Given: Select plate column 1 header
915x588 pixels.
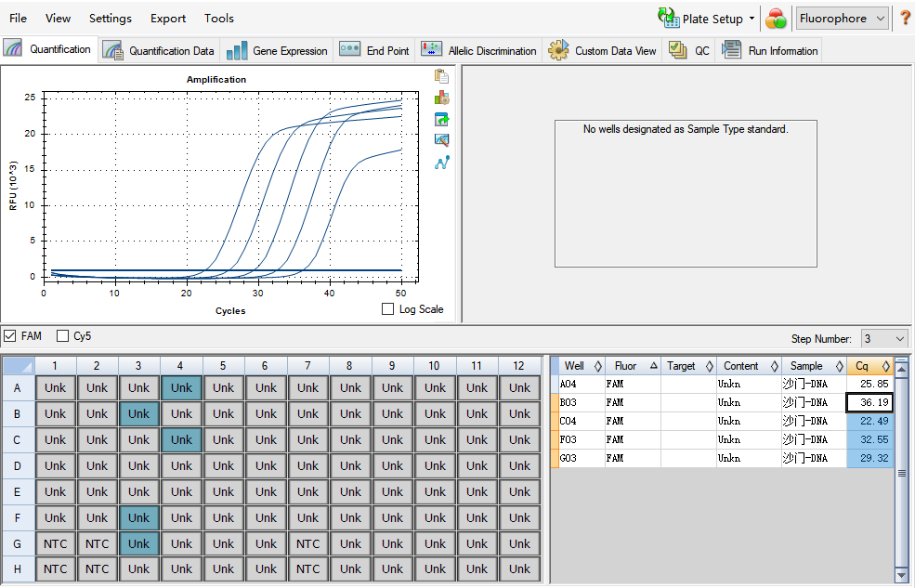Looking at the screenshot, I should (55, 366).
